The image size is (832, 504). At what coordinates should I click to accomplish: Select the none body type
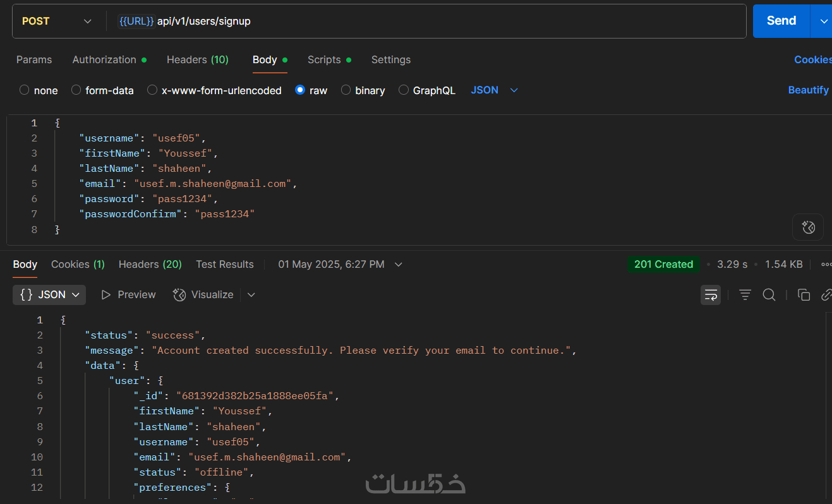[39, 90]
